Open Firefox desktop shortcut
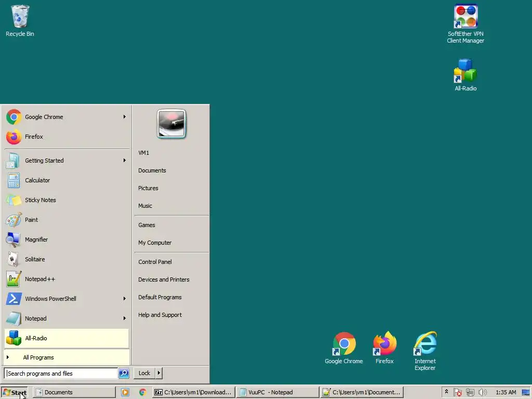The width and height of the screenshot is (532, 399). 384,348
